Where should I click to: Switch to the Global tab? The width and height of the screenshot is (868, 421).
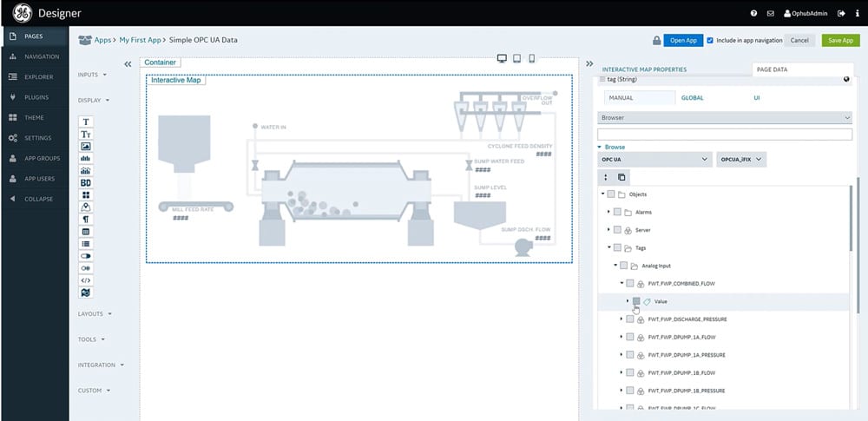pos(692,98)
